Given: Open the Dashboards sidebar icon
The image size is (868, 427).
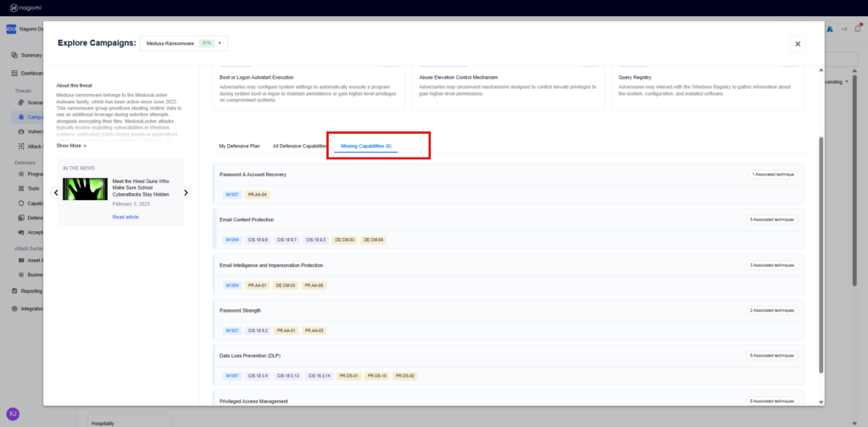Looking at the screenshot, I should pos(14,73).
